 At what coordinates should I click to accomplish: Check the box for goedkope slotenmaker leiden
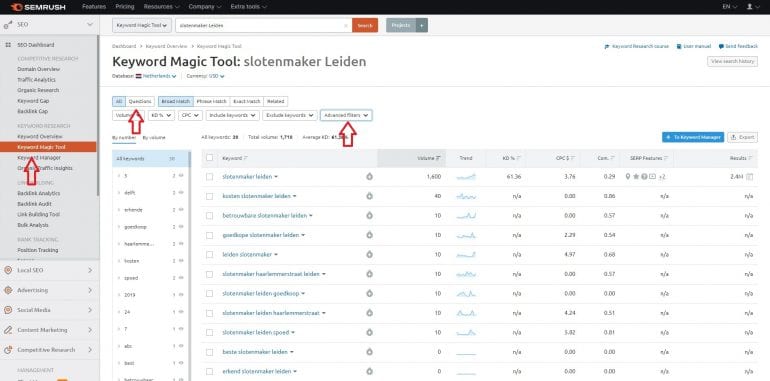210,235
